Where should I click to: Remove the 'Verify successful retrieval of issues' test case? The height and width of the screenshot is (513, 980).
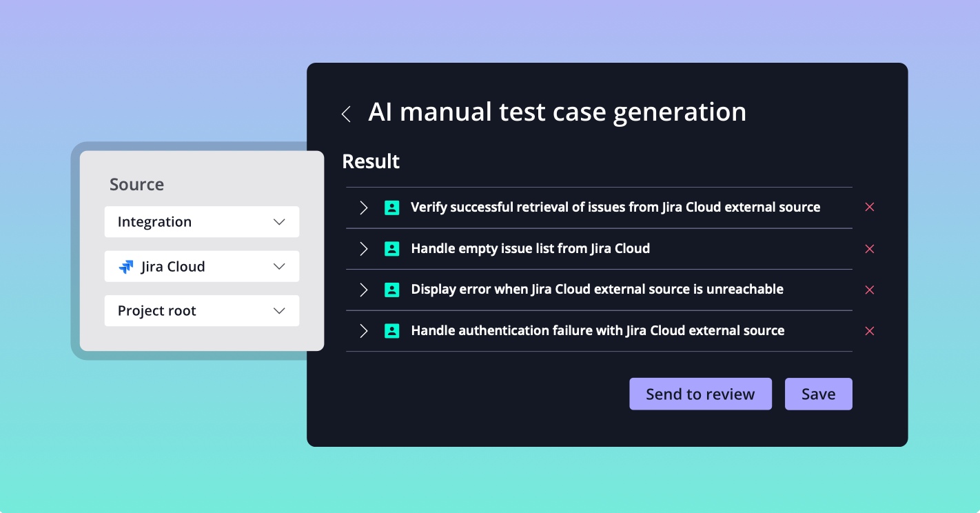(x=869, y=207)
